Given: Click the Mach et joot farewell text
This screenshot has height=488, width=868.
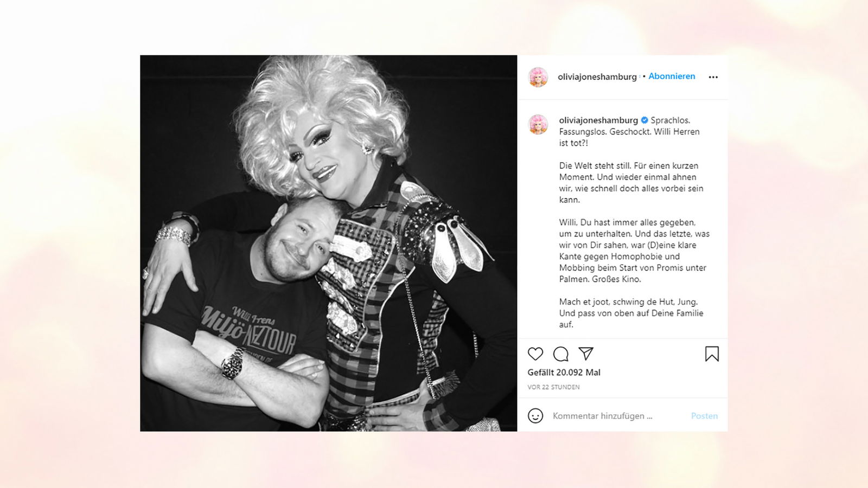Looking at the screenshot, I should [631, 313].
